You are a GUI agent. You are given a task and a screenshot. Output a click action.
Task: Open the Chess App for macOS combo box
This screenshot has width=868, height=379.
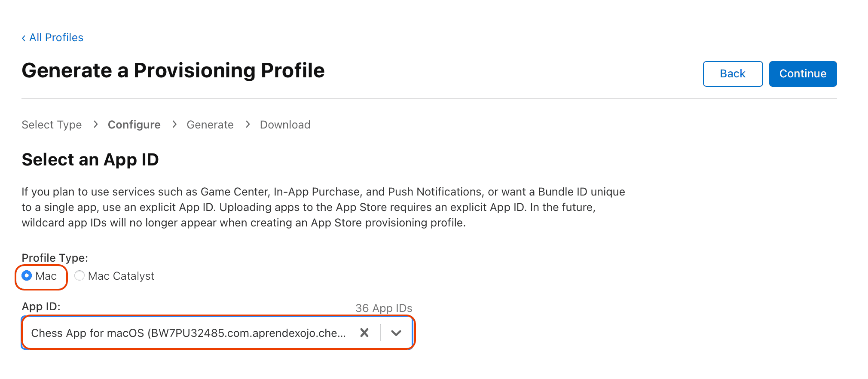pyautogui.click(x=188, y=333)
